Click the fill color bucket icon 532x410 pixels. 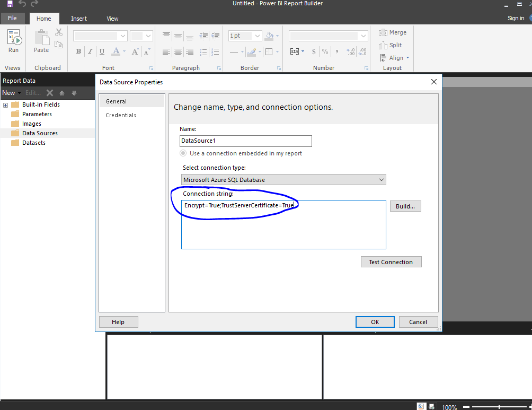[269, 36]
